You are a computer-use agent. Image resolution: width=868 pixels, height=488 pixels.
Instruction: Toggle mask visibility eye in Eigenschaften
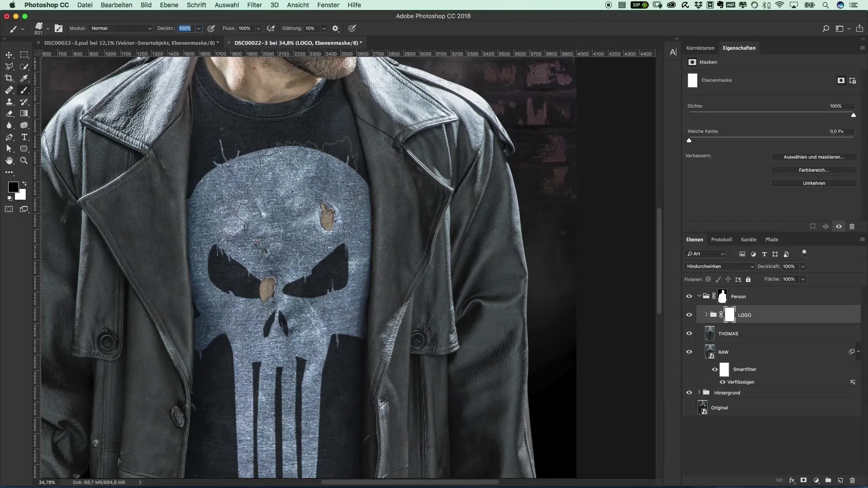(x=839, y=226)
